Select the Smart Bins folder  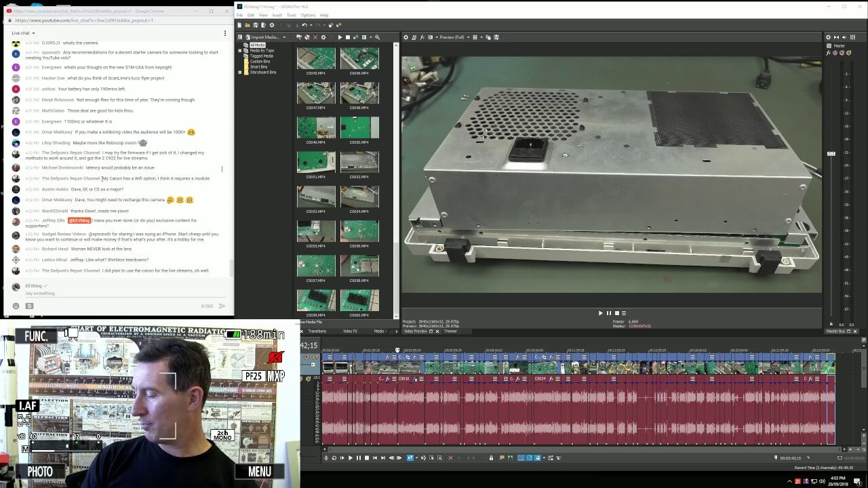[258, 66]
